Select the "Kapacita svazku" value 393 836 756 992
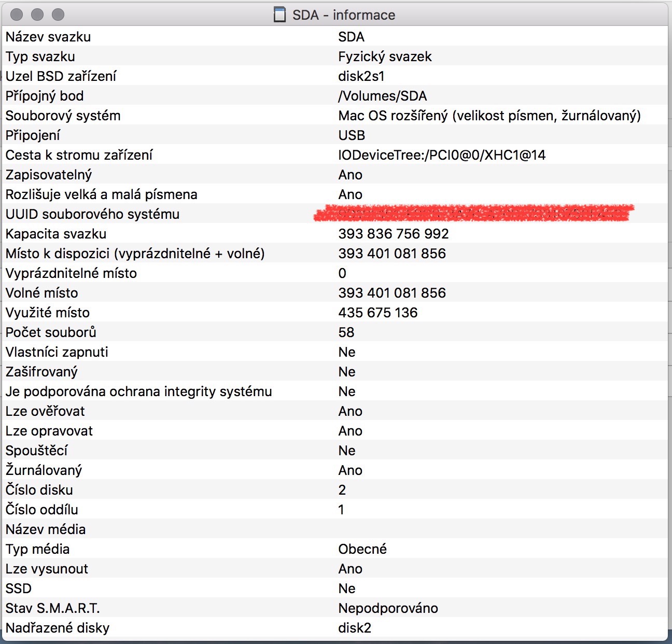 (x=394, y=234)
